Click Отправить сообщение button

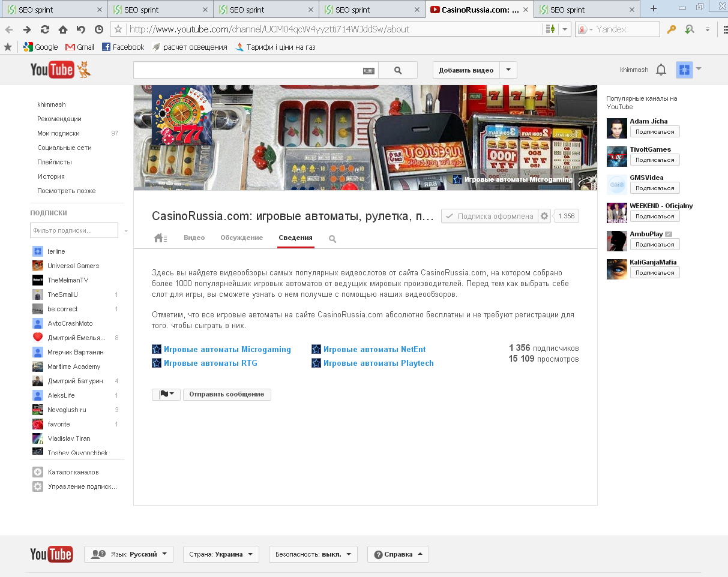[227, 394]
